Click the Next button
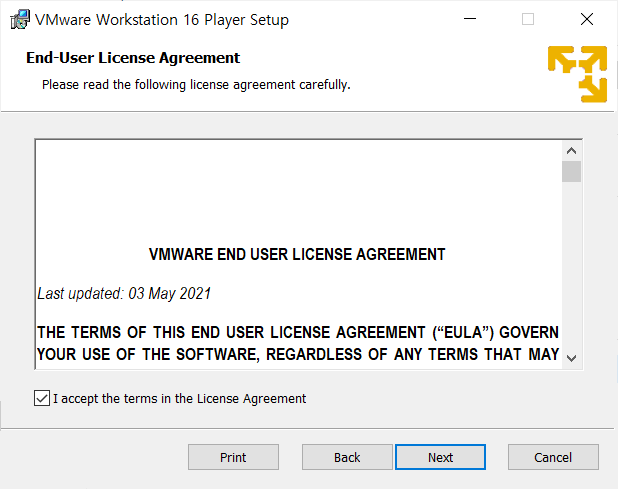Screen dimensions: 618x489 tap(440, 457)
